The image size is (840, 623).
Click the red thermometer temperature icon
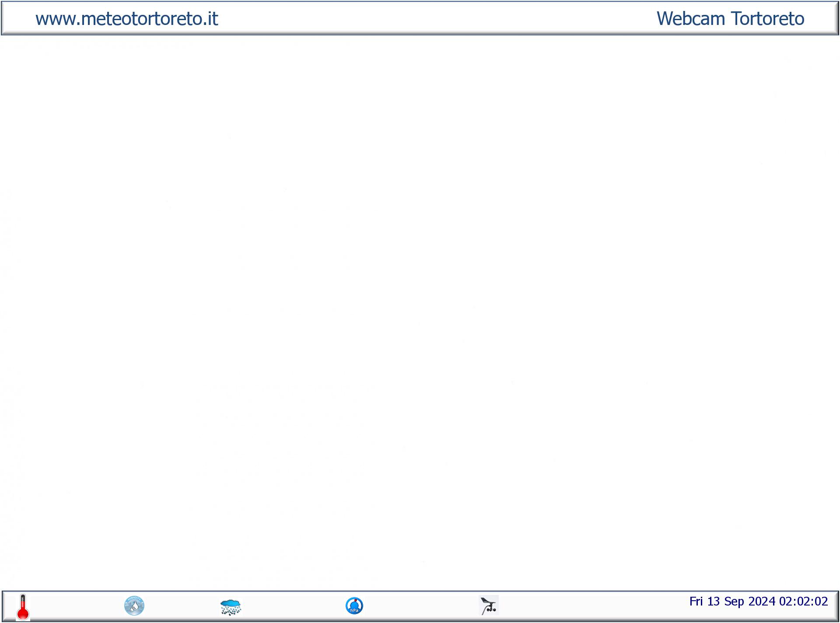point(23,607)
